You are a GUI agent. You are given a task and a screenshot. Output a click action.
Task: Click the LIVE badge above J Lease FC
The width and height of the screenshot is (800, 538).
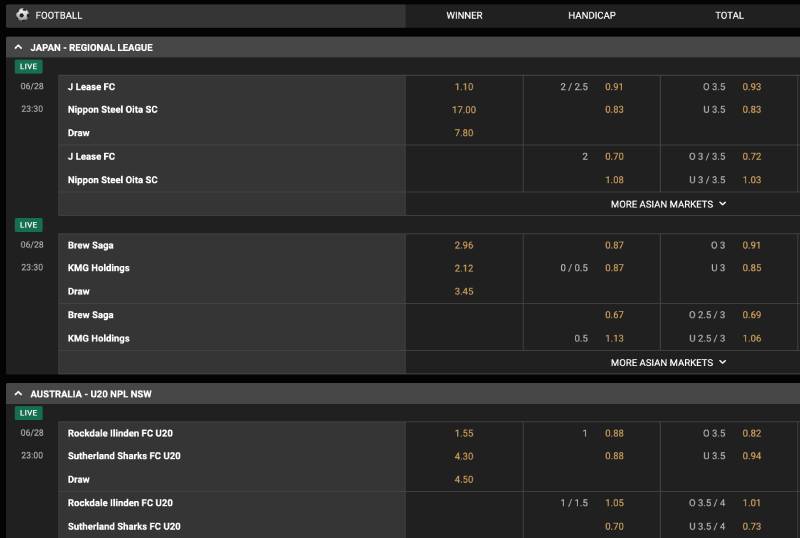point(29,66)
